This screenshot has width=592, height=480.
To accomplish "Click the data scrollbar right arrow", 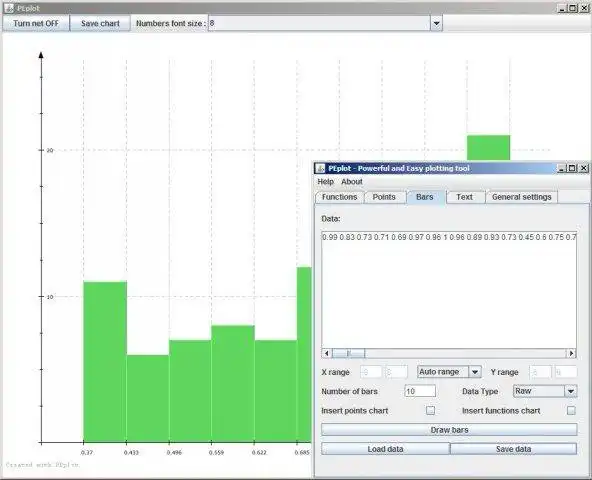I will point(572,353).
